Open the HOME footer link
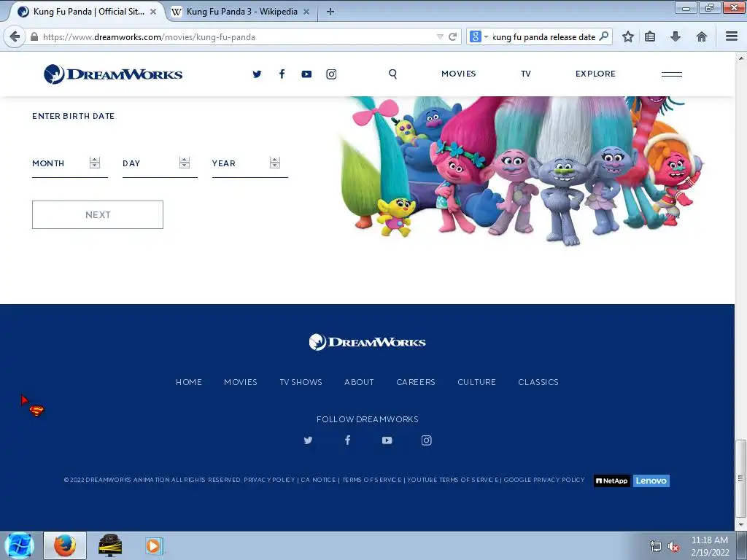The width and height of the screenshot is (747, 560). (189, 382)
